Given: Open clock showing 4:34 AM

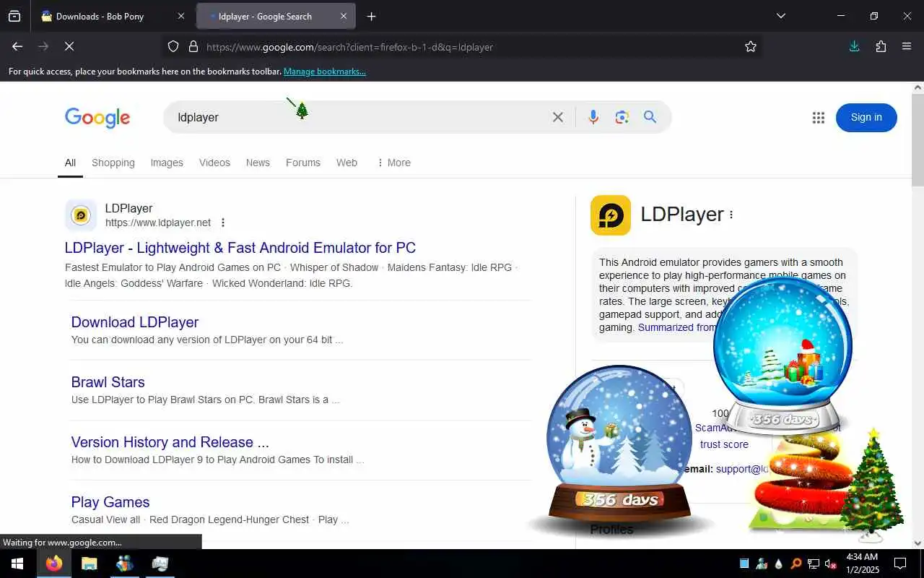Looking at the screenshot, I should (x=862, y=564).
